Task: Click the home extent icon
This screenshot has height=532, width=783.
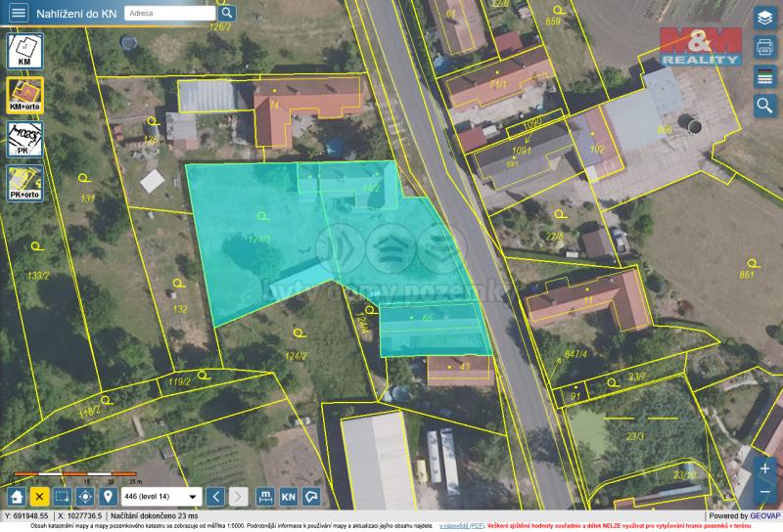Action: pyautogui.click(x=17, y=496)
